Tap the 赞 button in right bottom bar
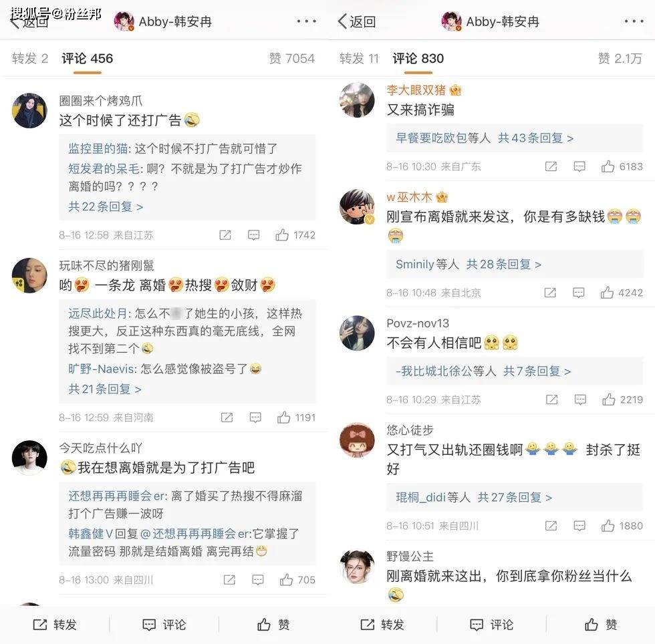The width and height of the screenshot is (655, 644). click(x=601, y=625)
